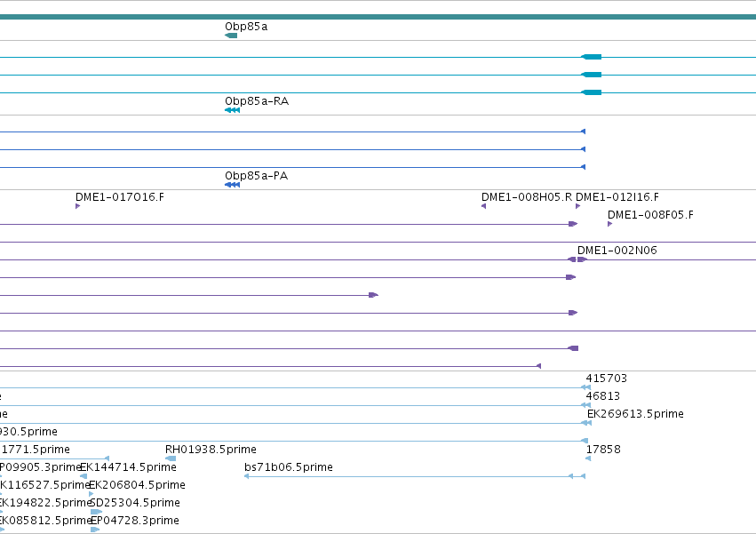756x534 pixels.
Task: Select the SD25304.5prime label
Action: [x=135, y=503]
